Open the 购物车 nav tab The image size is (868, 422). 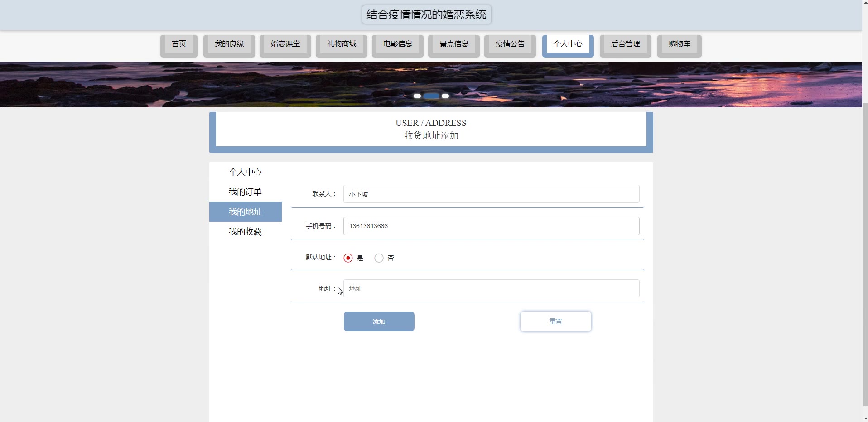tap(680, 46)
